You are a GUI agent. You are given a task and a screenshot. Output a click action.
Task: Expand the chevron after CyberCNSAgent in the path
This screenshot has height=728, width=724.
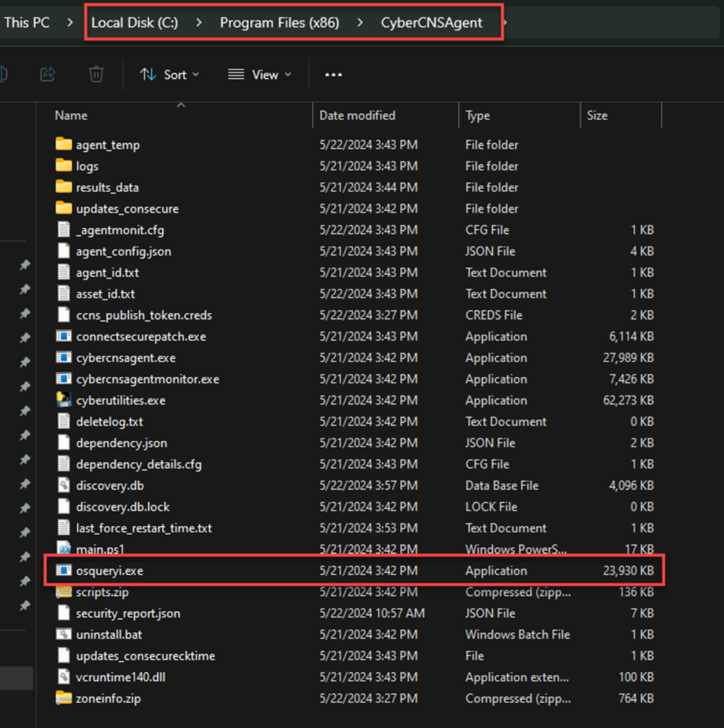point(505,23)
